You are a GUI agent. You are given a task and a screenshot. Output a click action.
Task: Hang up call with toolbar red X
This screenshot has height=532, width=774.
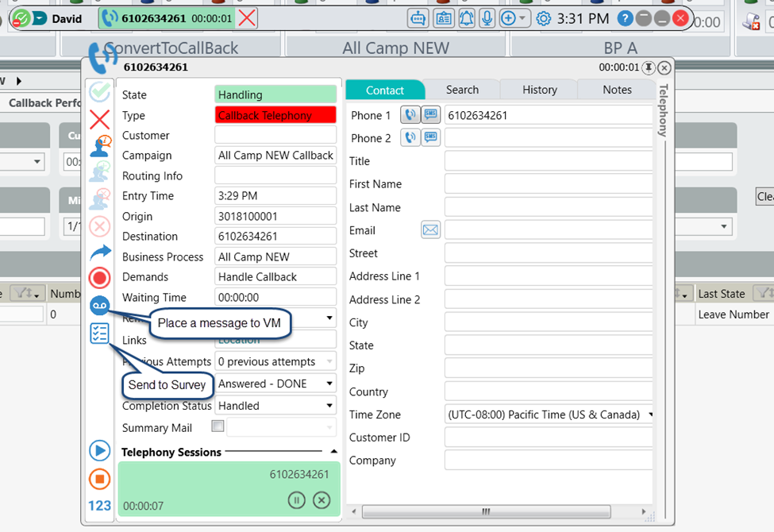[247, 18]
